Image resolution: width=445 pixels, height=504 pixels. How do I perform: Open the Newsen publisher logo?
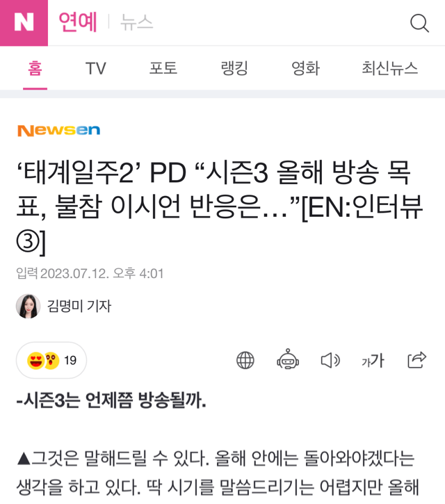click(59, 130)
